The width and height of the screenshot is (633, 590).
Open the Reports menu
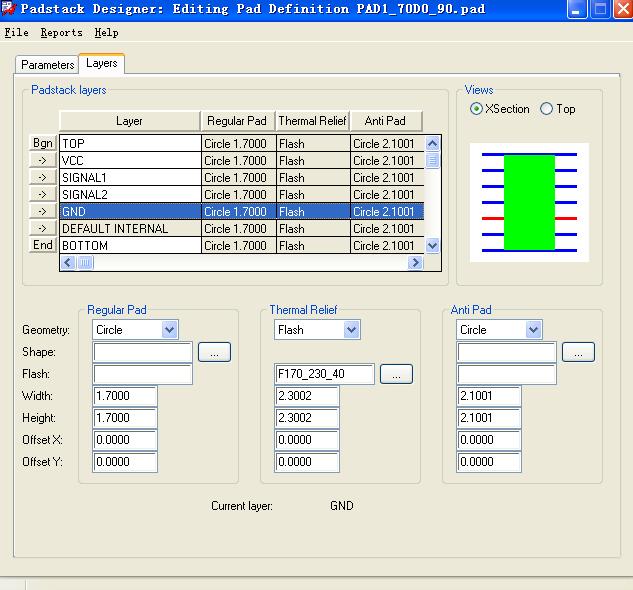(61, 32)
